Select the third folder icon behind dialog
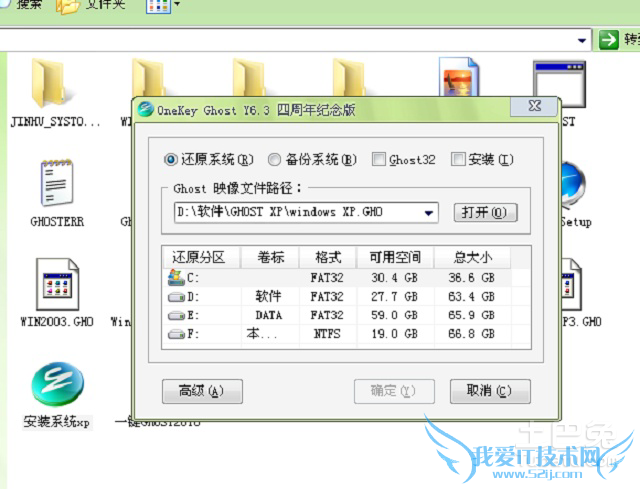The width and height of the screenshot is (640, 489). tap(249, 78)
